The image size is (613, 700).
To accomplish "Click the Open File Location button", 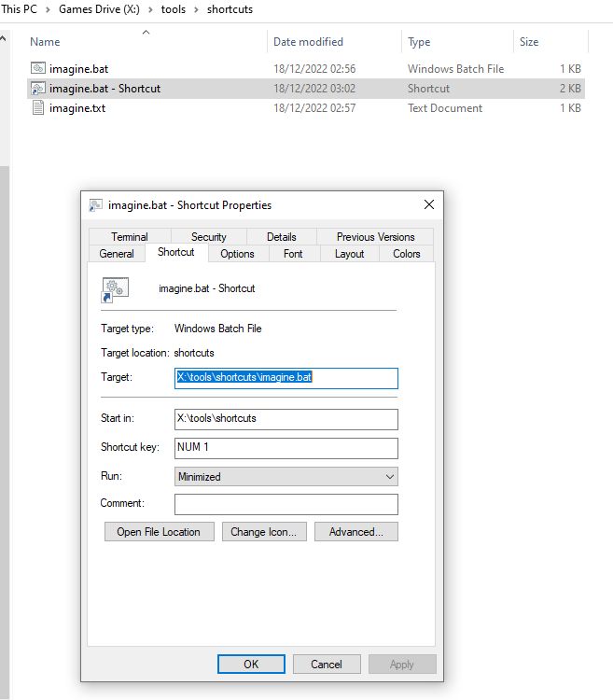I will coord(159,532).
